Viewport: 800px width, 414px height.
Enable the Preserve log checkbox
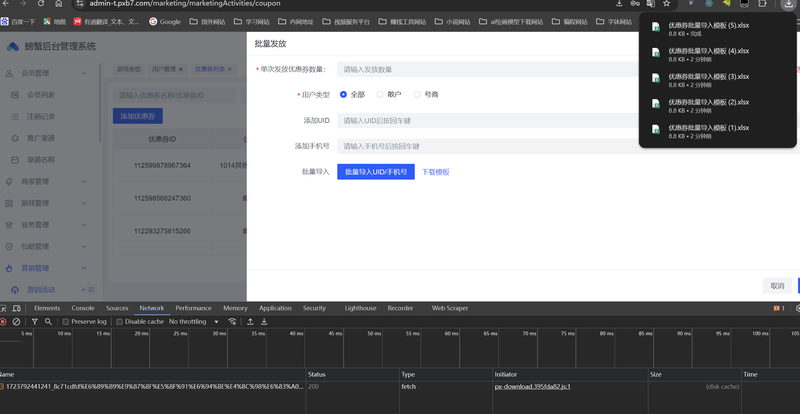[66, 322]
